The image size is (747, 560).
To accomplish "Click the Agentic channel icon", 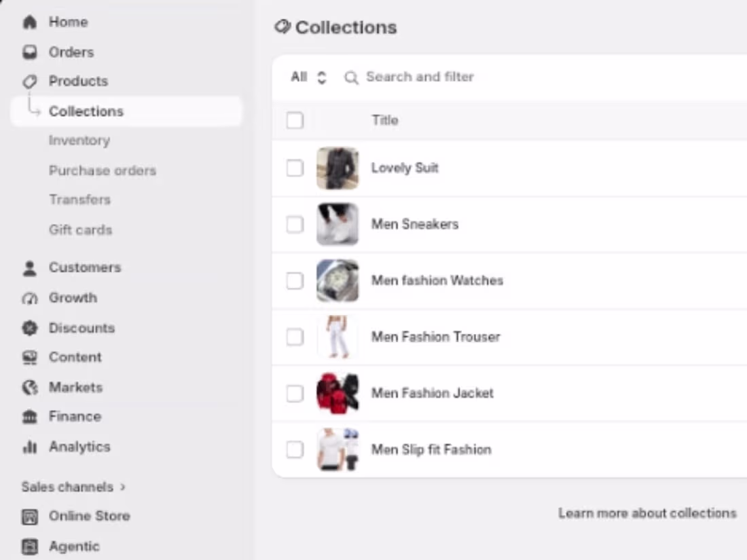I will coord(29,546).
